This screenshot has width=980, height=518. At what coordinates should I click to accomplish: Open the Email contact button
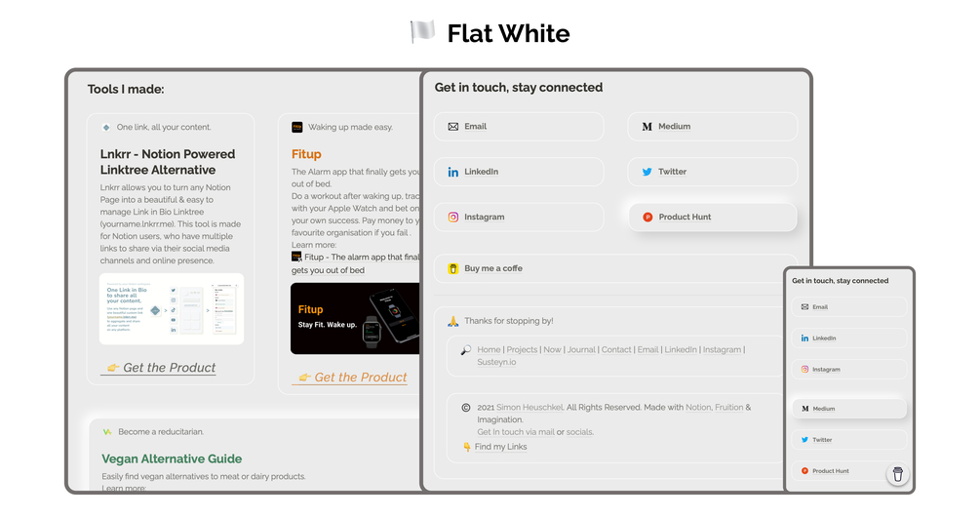point(519,127)
